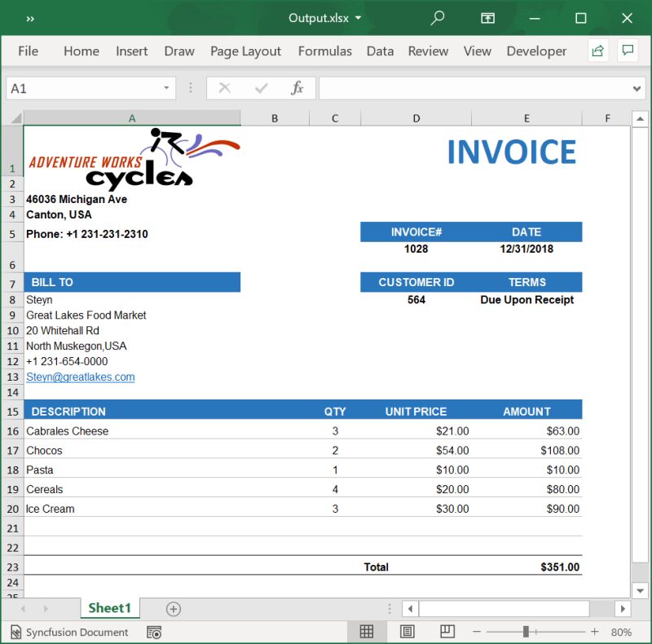This screenshot has height=644, width=652.
Task: Open the Formulas ribbon tab
Action: (x=325, y=51)
